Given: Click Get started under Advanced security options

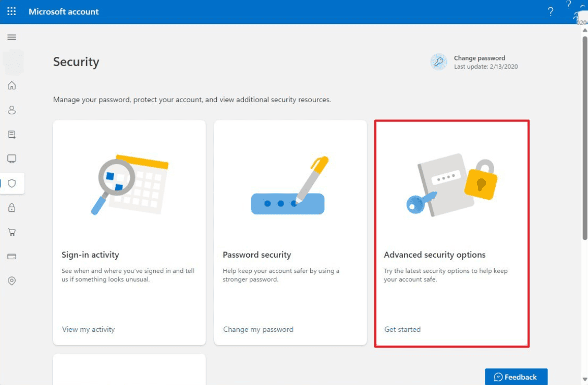Looking at the screenshot, I should click(402, 329).
